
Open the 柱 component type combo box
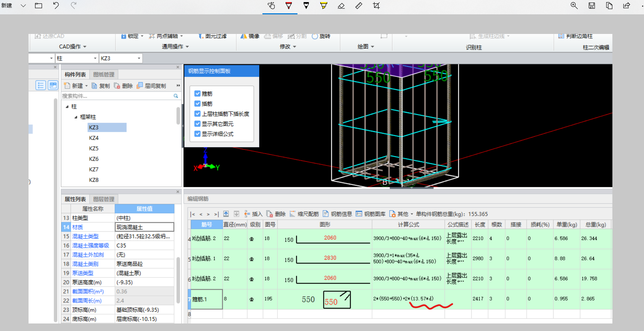[77, 58]
